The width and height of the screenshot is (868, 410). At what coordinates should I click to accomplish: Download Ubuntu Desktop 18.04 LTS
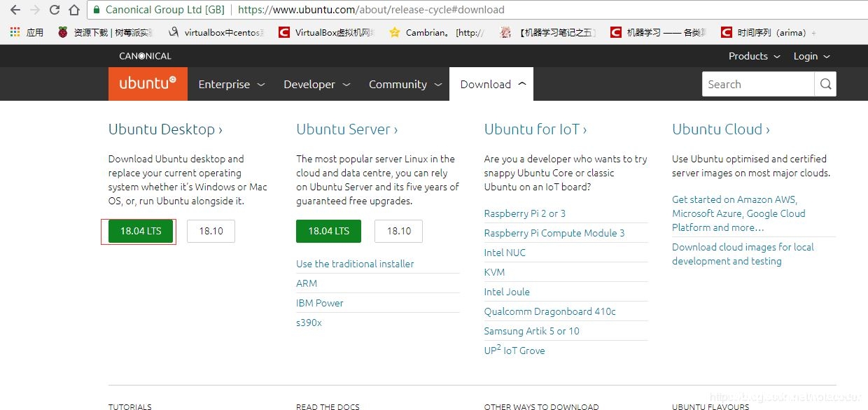pos(139,231)
